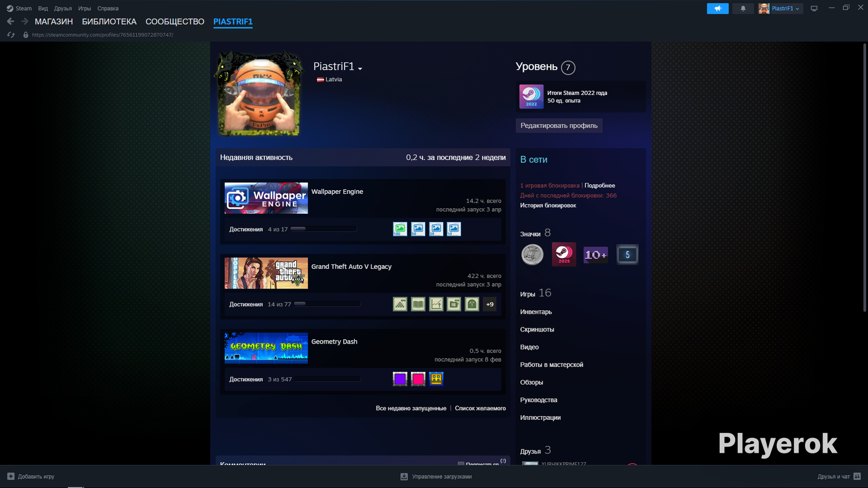
Task: Open the Обзоры link
Action: 532,382
